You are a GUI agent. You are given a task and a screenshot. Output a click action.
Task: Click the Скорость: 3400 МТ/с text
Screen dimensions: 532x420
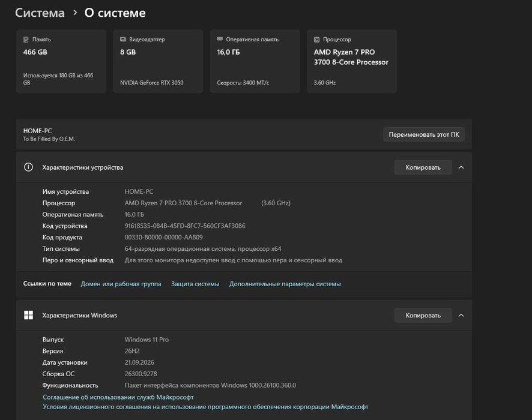tap(243, 83)
